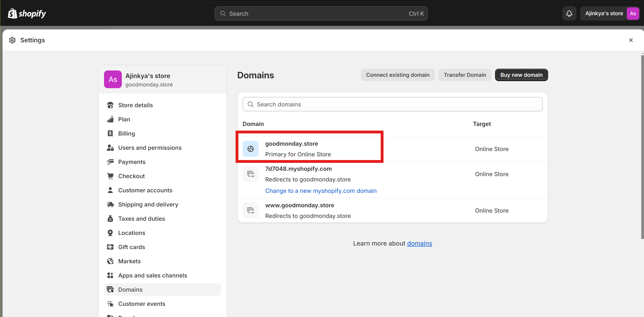
Task: Click the Search domains field
Action: pyautogui.click(x=392, y=104)
